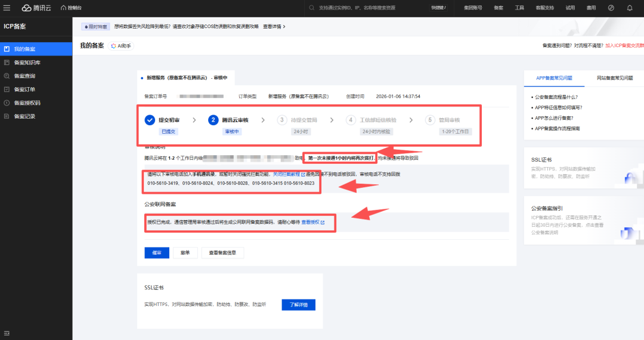Click the Tencent Cloud logo
This screenshot has height=340, width=644.
[36, 8]
